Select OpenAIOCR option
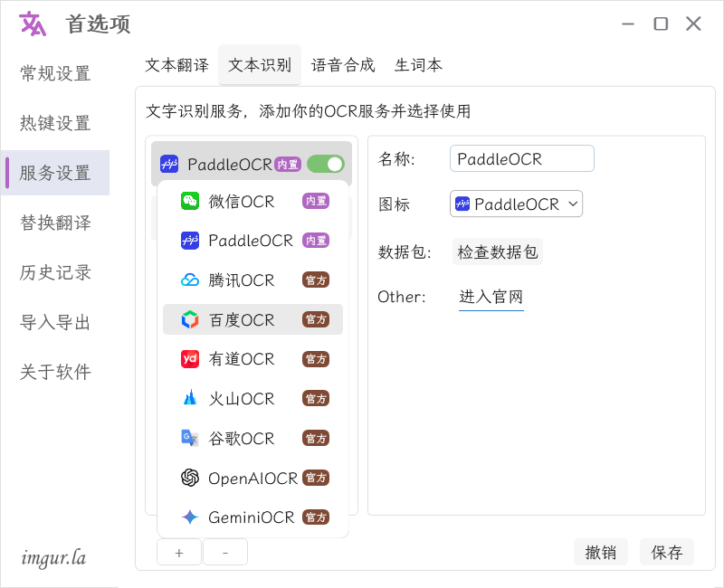Viewport: 724px width, 588px height. 253,478
